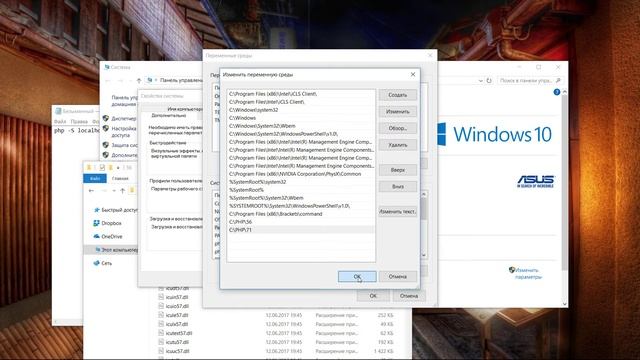This screenshot has width=640, height=360.
Task: Select Сеть in Explorer navigation pane
Action: click(x=102, y=263)
